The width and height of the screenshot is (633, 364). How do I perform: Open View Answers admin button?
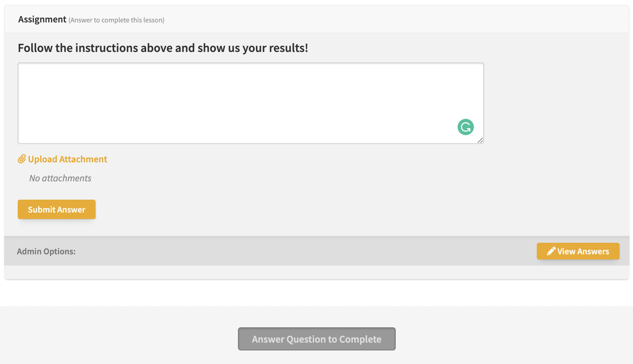tap(578, 251)
